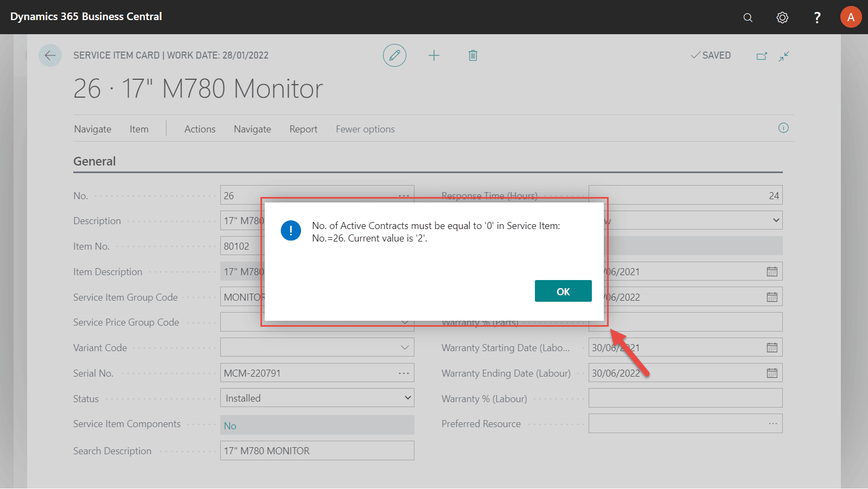The width and height of the screenshot is (868, 489).
Task: Click the Search Description field
Action: (x=317, y=451)
